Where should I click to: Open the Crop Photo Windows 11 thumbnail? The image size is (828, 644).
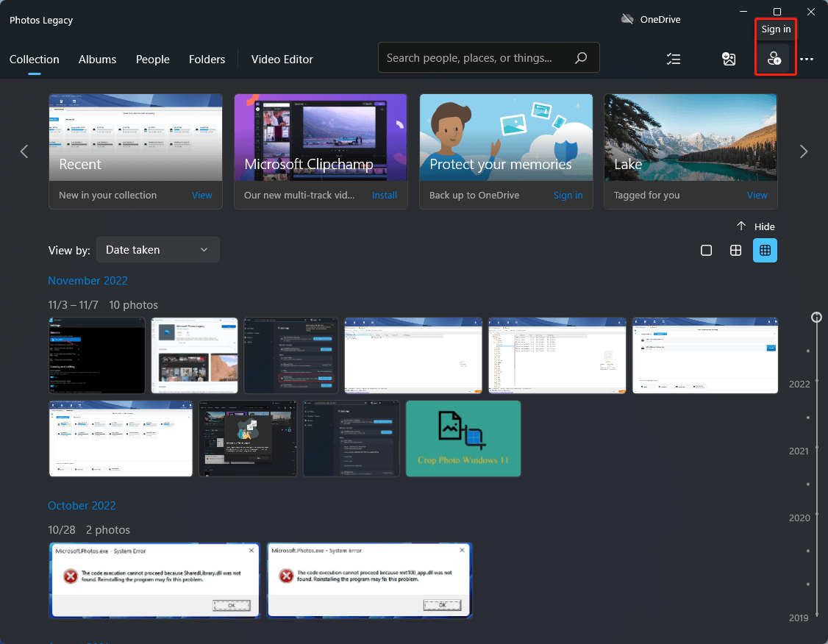pos(463,438)
